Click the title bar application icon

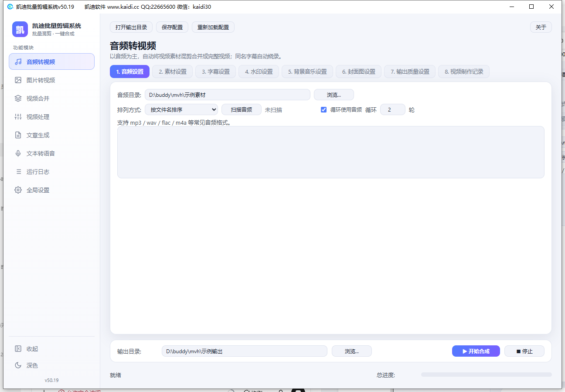click(x=10, y=7)
